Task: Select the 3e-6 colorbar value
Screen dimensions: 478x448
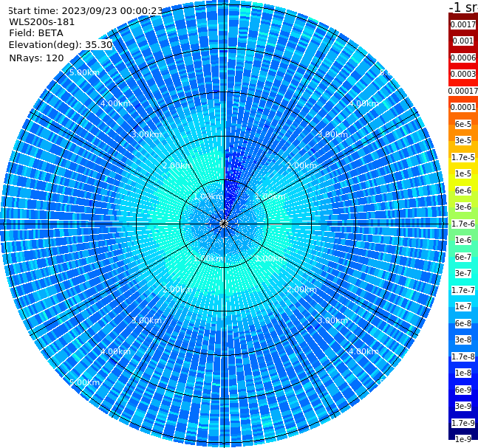Action: click(x=463, y=207)
